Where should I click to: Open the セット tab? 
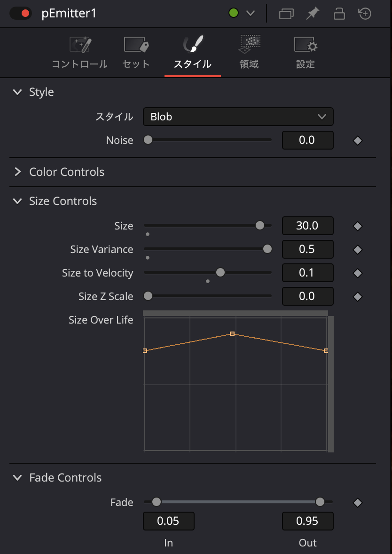[x=136, y=53]
